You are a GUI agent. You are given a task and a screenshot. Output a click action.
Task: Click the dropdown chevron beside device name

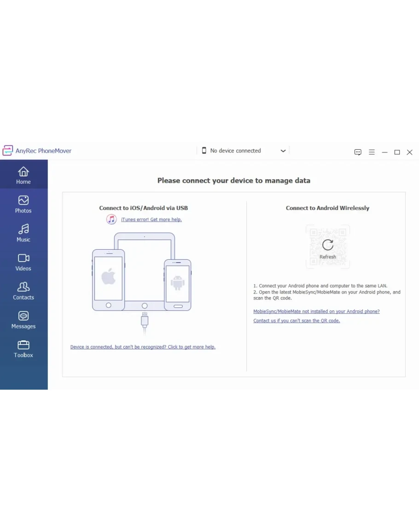(x=283, y=151)
